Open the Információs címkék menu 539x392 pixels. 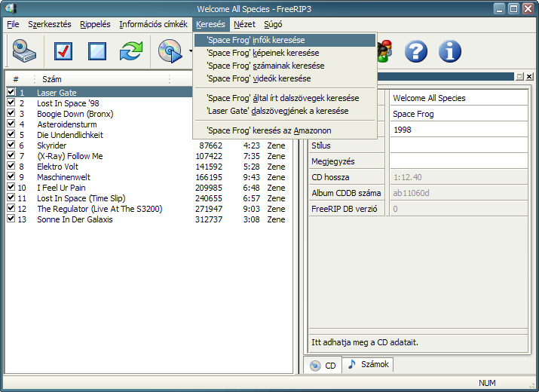pyautogui.click(x=153, y=24)
